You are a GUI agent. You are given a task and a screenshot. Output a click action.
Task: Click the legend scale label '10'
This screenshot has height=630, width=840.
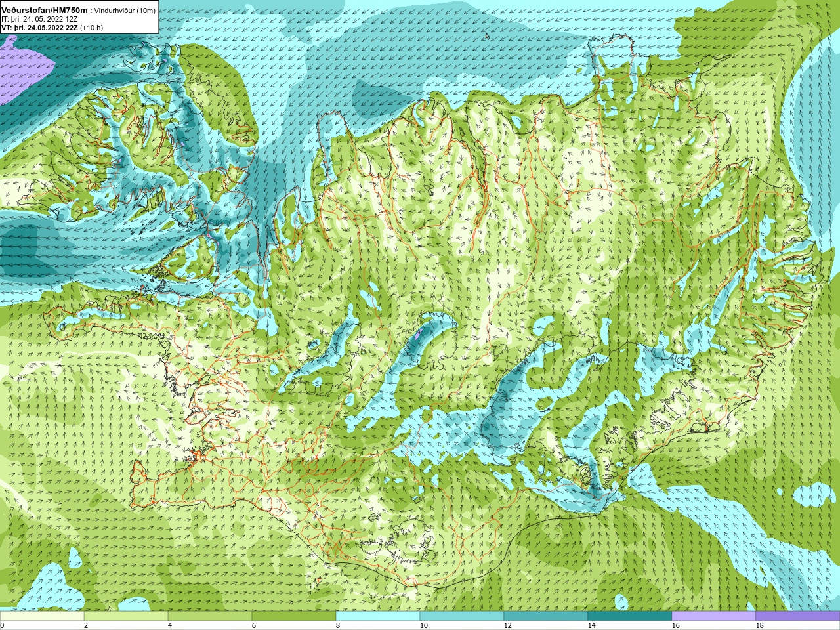tap(423, 625)
